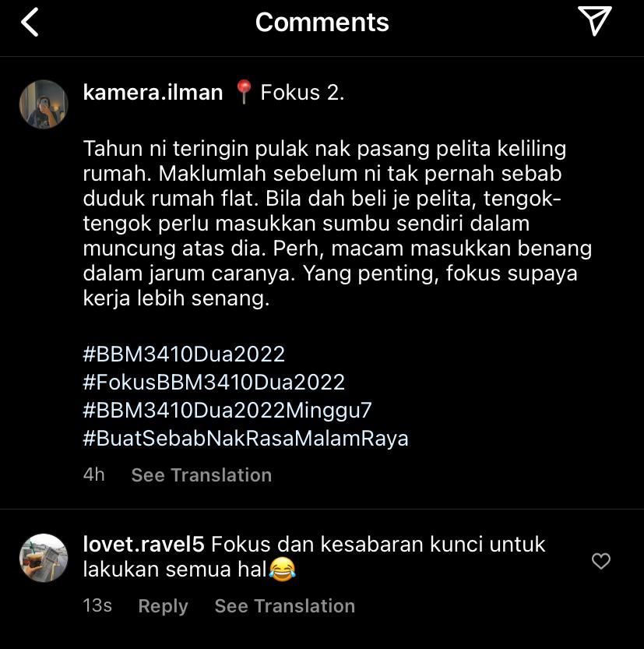Image resolution: width=644 pixels, height=649 pixels.
Task: Tap the red pin emoji before Fokus 2
Action: pyautogui.click(x=244, y=92)
